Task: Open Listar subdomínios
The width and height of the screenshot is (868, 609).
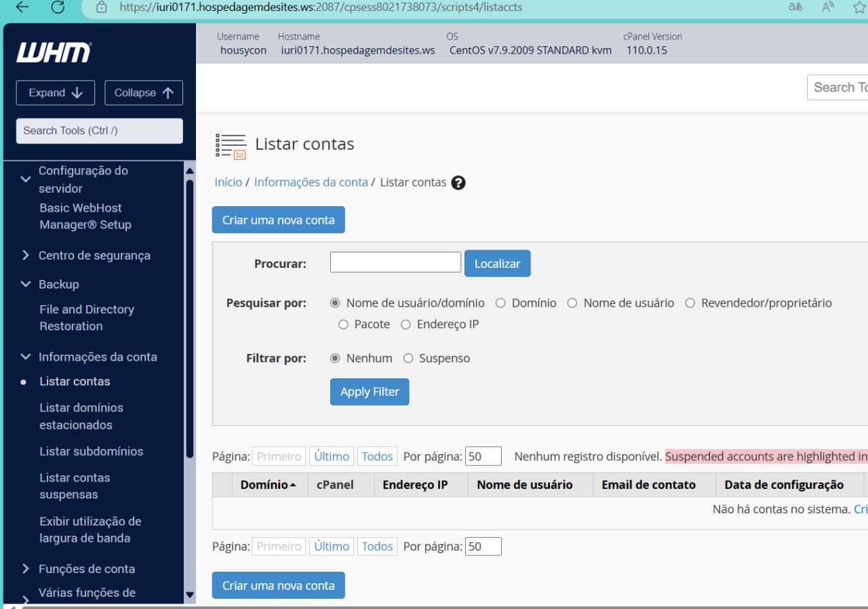Action: click(92, 452)
